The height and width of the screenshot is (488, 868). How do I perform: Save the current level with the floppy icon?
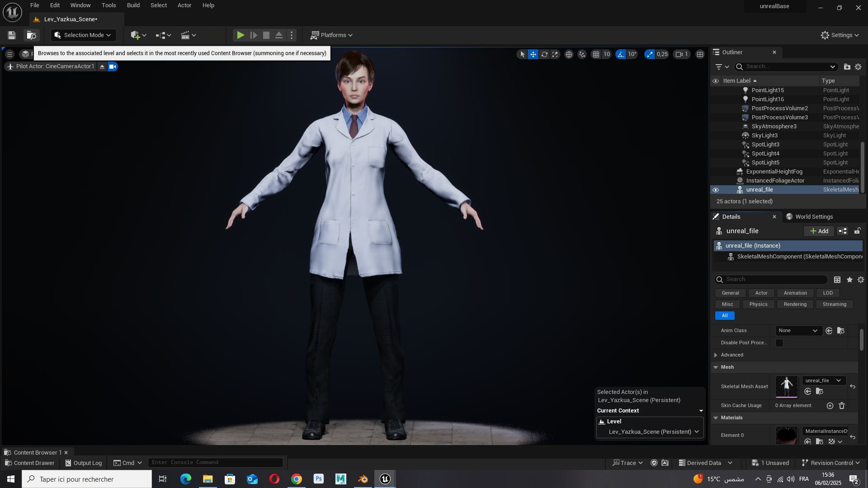12,35
